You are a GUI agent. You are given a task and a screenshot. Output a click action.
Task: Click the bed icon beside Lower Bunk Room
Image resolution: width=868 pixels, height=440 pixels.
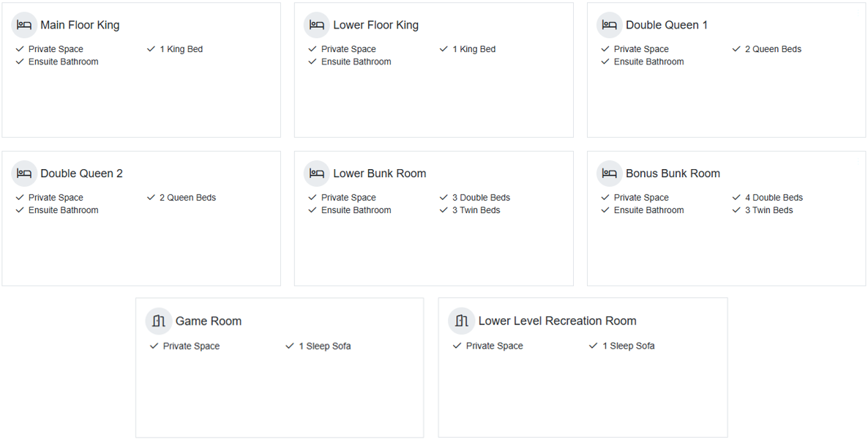point(317,174)
